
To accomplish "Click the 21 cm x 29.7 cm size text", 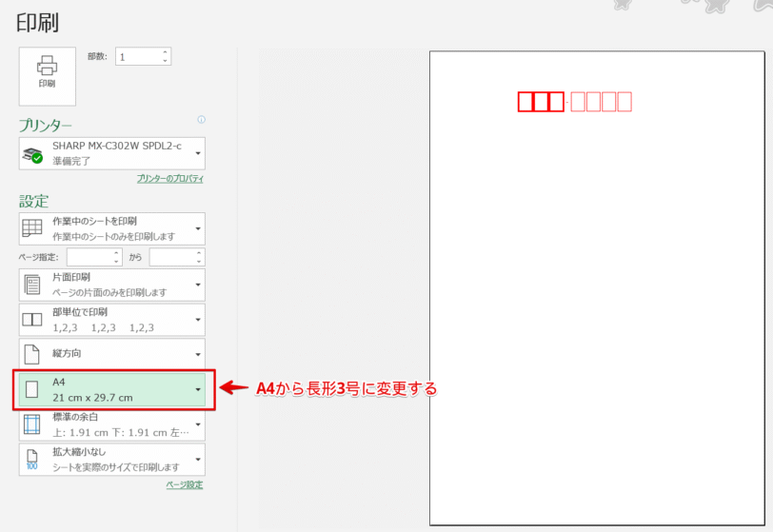I will (x=92, y=398).
